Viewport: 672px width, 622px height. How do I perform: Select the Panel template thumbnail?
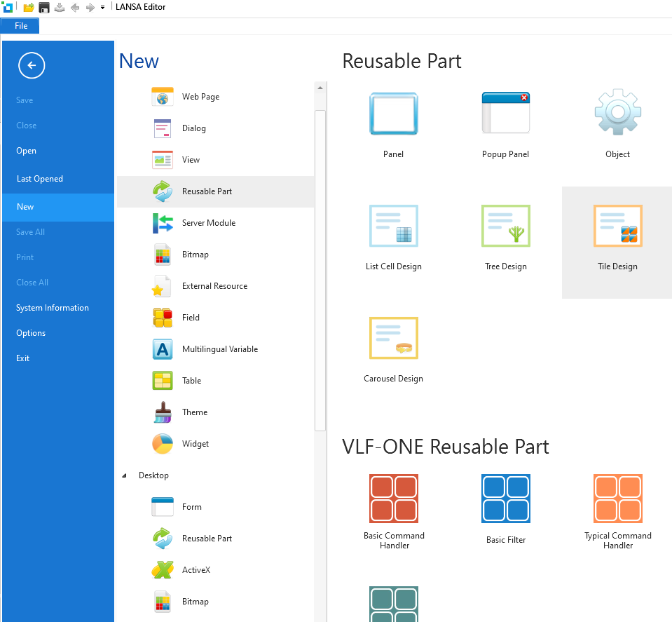click(393, 114)
